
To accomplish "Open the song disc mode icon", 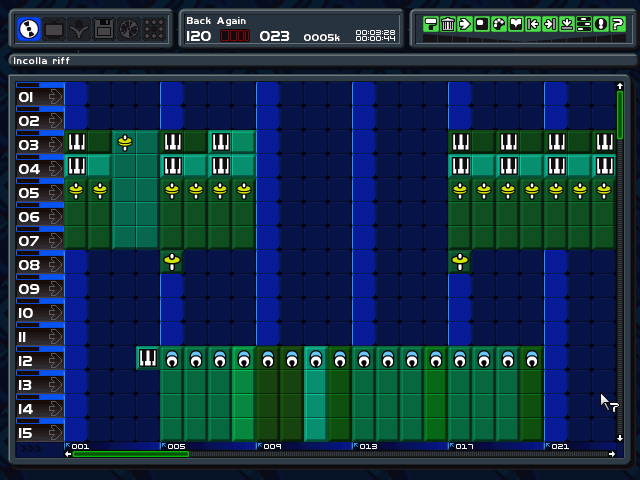I will pos(29,29).
